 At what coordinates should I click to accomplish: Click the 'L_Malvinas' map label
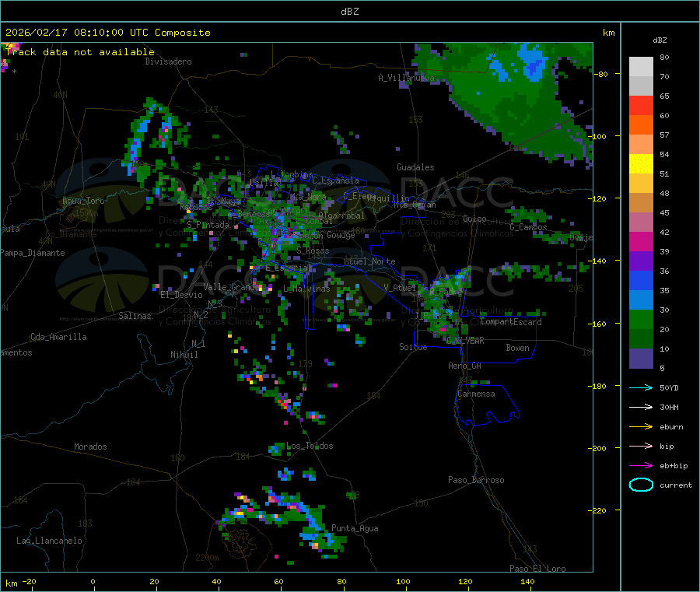pyautogui.click(x=306, y=289)
